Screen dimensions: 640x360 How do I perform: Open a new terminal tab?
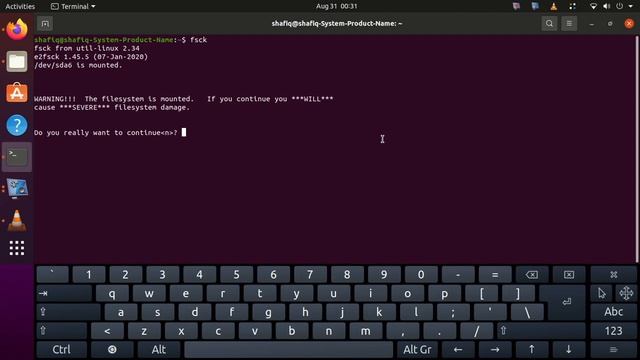(45, 24)
